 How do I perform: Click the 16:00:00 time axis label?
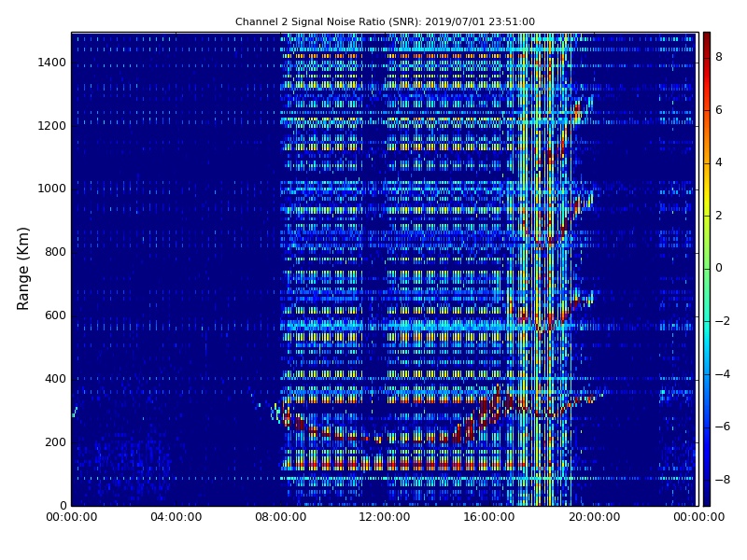point(489,517)
